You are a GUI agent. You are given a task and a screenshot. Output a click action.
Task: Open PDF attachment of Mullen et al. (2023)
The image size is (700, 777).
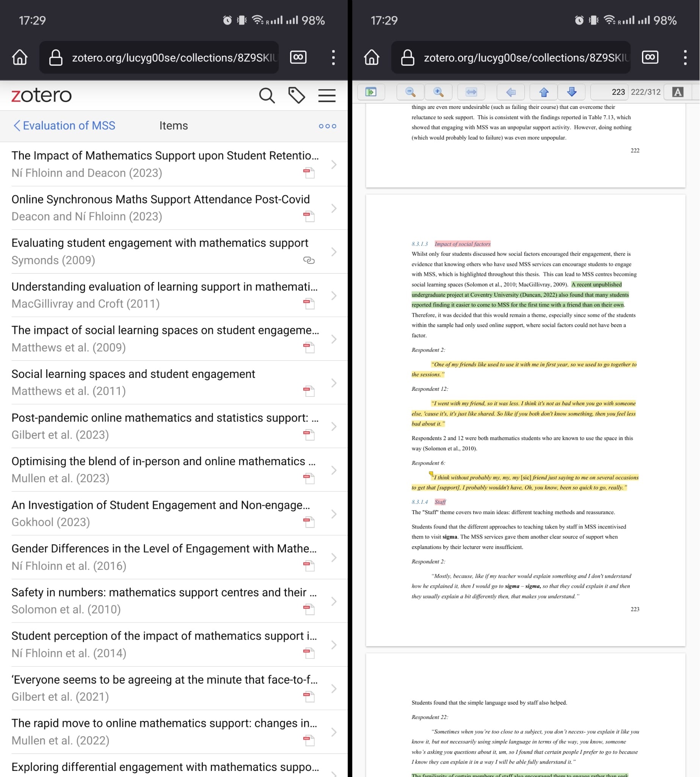309,478
